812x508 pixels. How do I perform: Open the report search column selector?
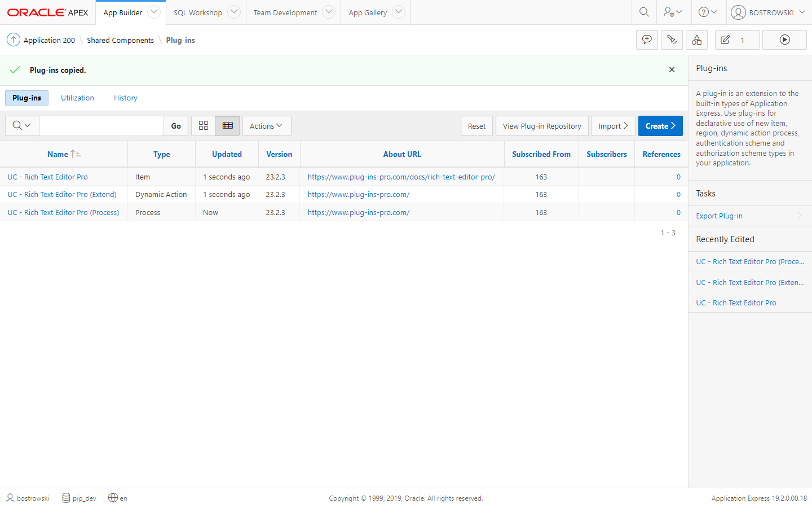point(22,126)
